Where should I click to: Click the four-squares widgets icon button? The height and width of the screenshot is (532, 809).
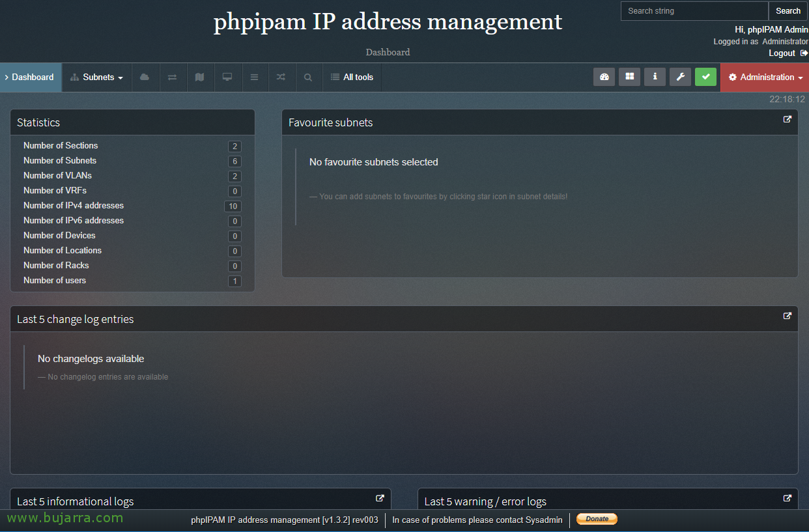pos(629,77)
